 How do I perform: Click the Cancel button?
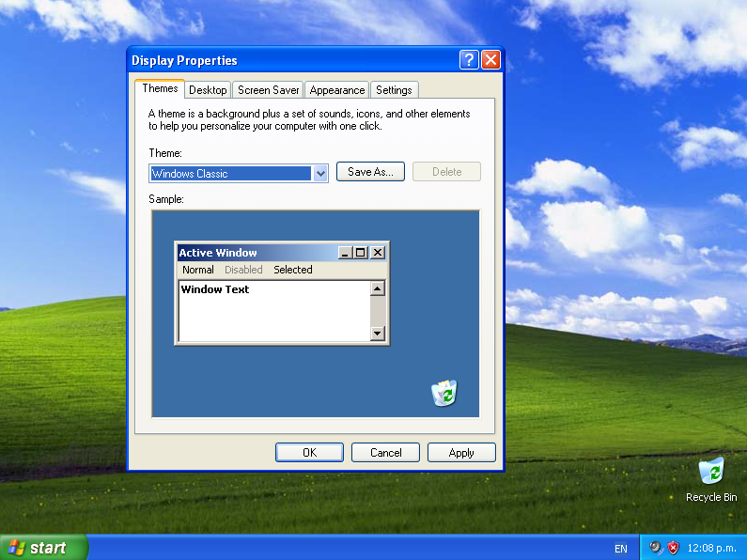coord(385,452)
